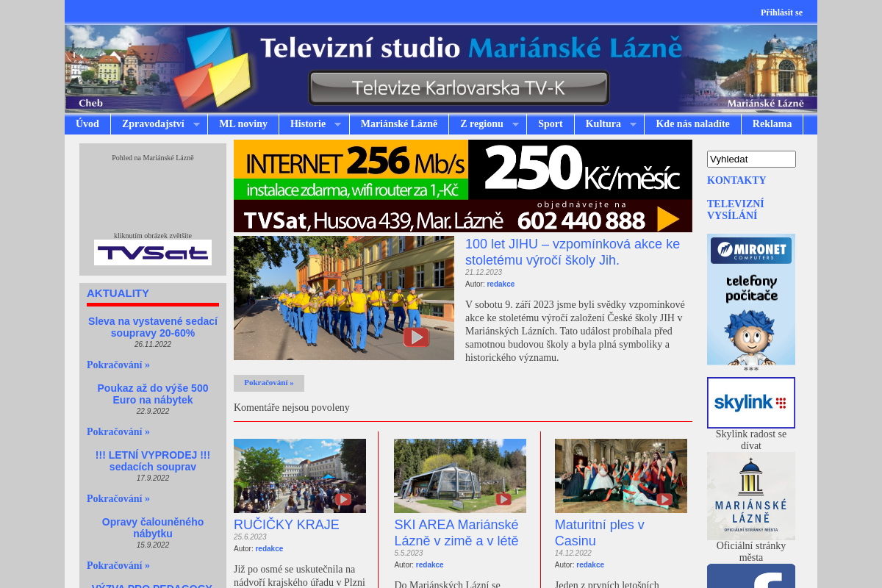
Task: Select caption Oficiální stránky města
Action: point(751,551)
